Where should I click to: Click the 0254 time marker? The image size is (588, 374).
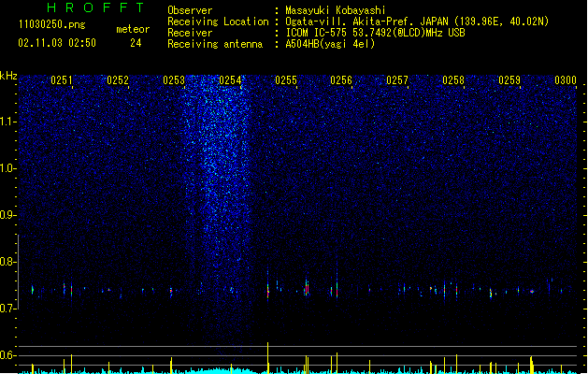[x=230, y=80]
